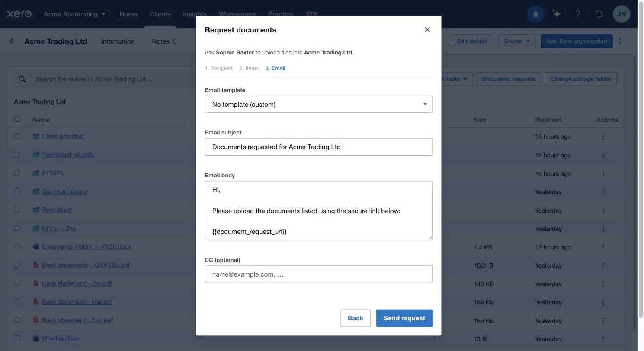Switch to the Information tab
The image size is (644, 351).
(118, 41)
